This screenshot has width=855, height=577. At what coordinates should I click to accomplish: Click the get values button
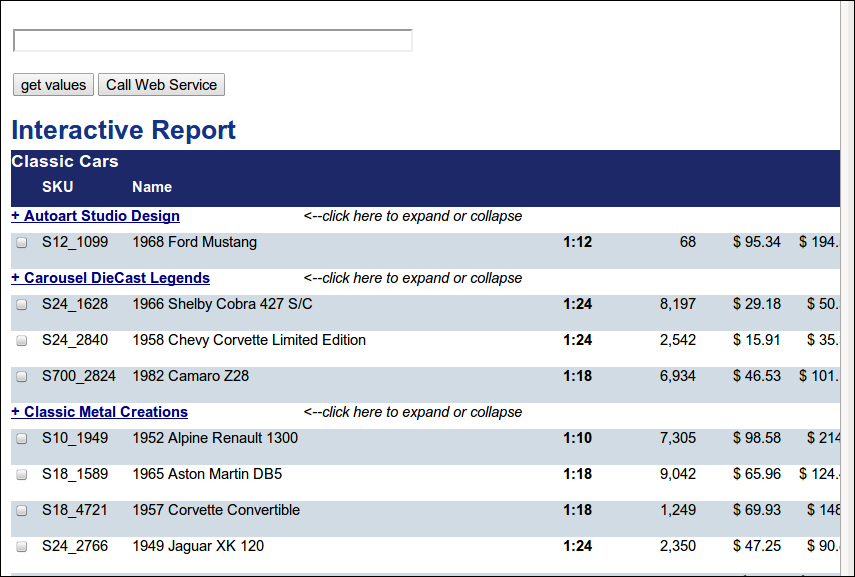point(53,85)
